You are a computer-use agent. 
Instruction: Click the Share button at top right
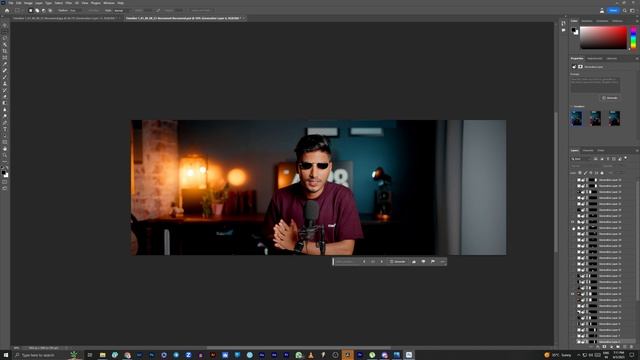click(613, 11)
